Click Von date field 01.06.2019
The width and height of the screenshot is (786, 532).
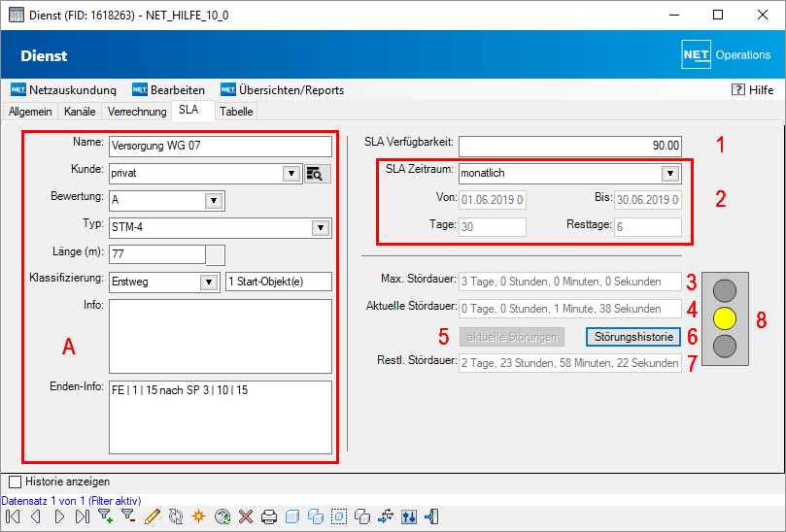493,200
